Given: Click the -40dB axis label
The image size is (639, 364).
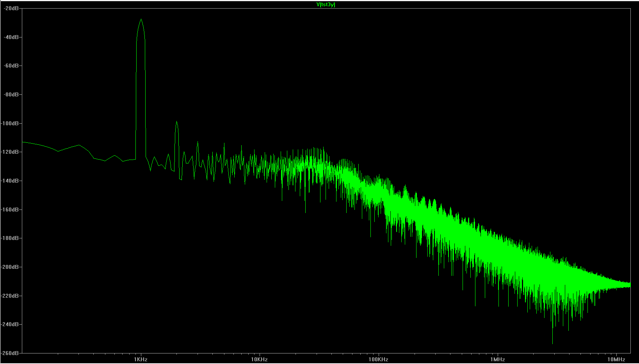Looking at the screenshot, I should (x=11, y=37).
